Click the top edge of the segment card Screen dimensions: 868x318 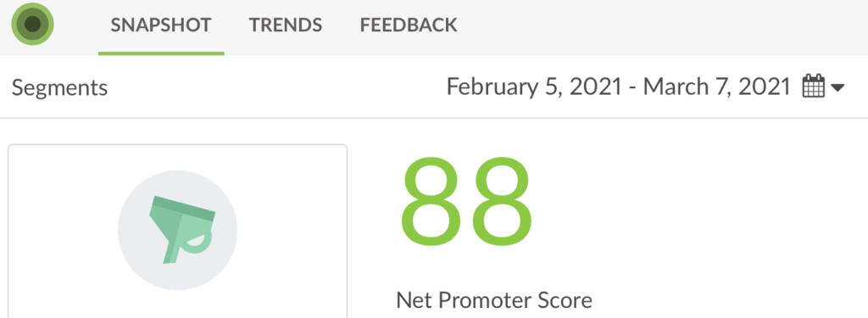[x=178, y=145]
